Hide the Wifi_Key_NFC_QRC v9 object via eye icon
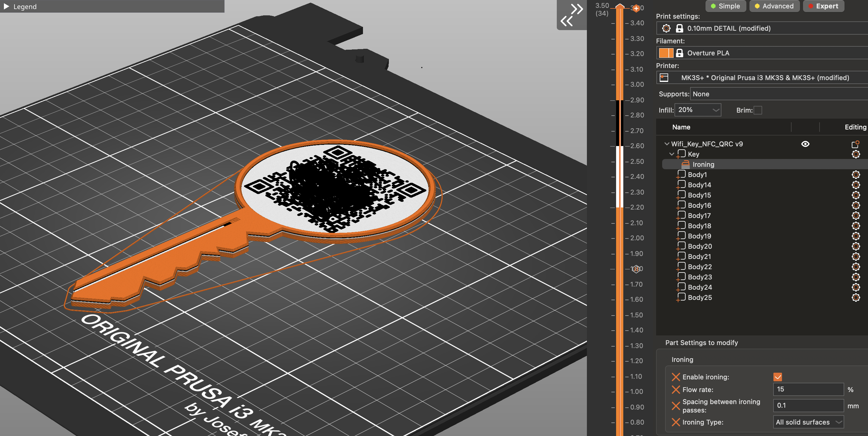 coord(805,144)
